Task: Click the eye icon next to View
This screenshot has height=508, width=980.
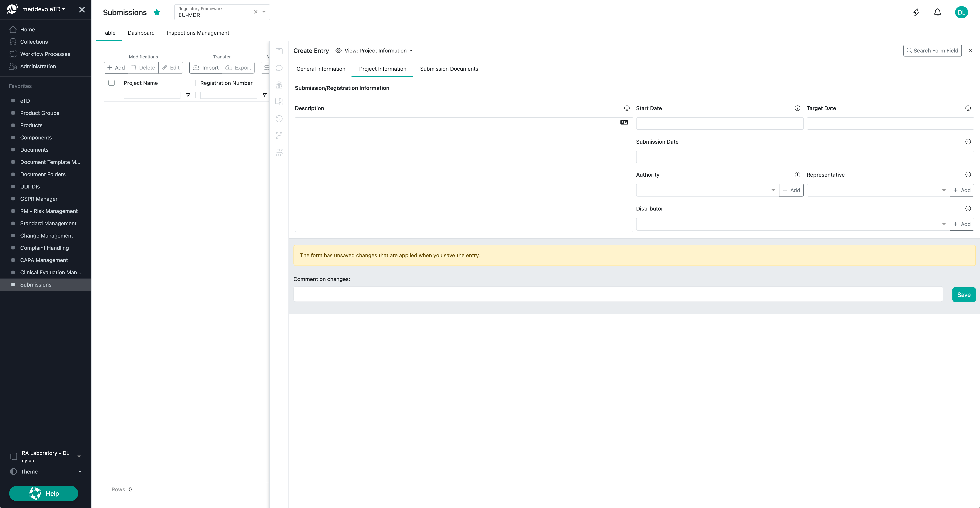Action: click(x=338, y=50)
